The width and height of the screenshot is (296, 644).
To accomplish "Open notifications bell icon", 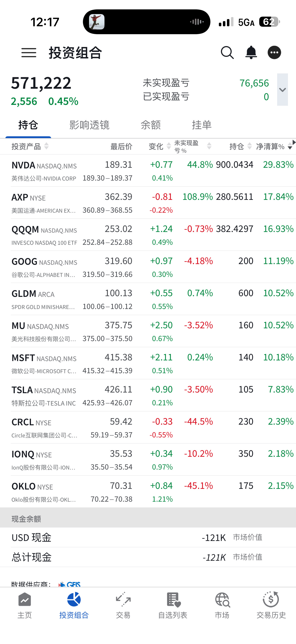I will tap(251, 53).
